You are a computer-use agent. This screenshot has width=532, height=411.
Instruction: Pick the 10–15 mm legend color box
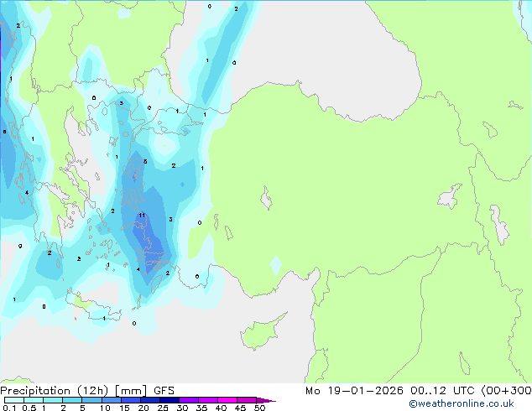111,400
